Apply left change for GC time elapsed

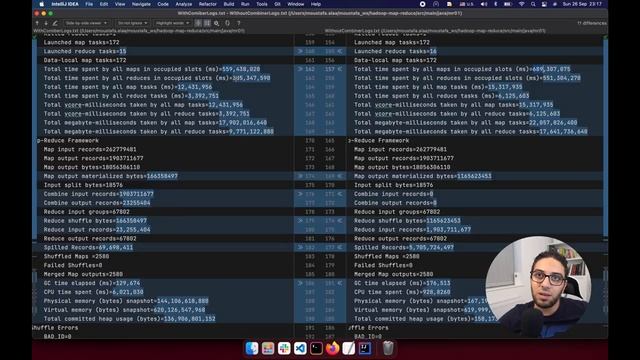click(x=300, y=283)
